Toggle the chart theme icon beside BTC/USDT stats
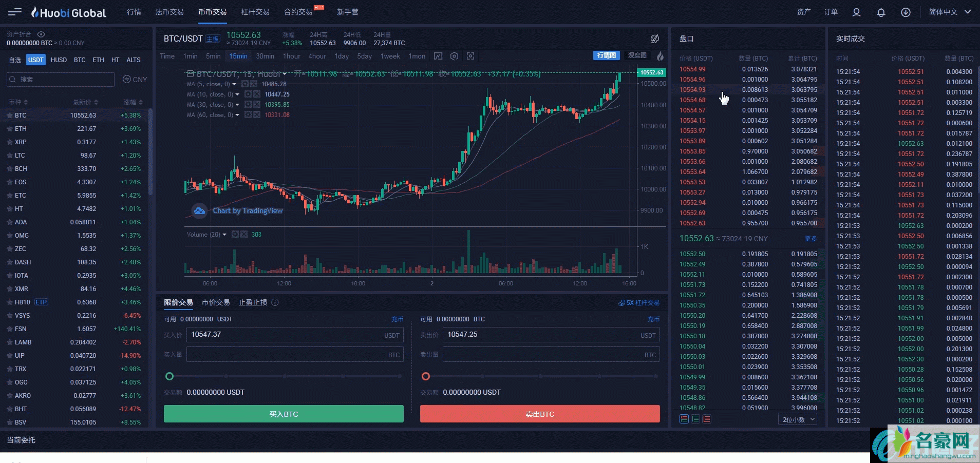The width and height of the screenshot is (980, 463). coord(654,38)
